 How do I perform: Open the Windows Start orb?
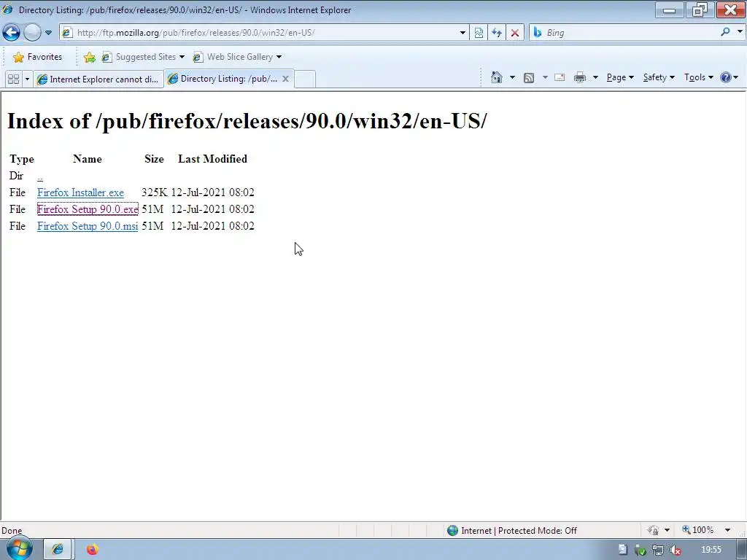[x=19, y=548]
